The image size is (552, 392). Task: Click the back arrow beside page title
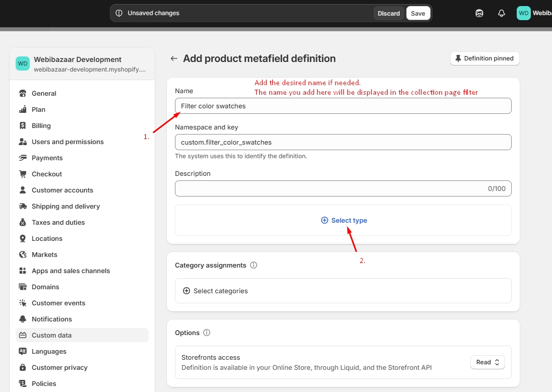(x=174, y=58)
